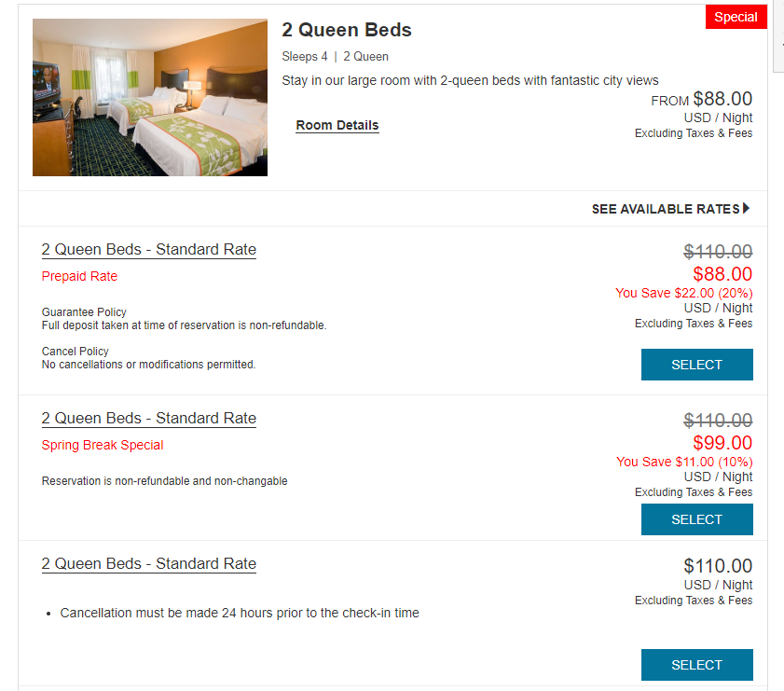
Task: Click the red Prepaid Rate label
Action: (79, 276)
